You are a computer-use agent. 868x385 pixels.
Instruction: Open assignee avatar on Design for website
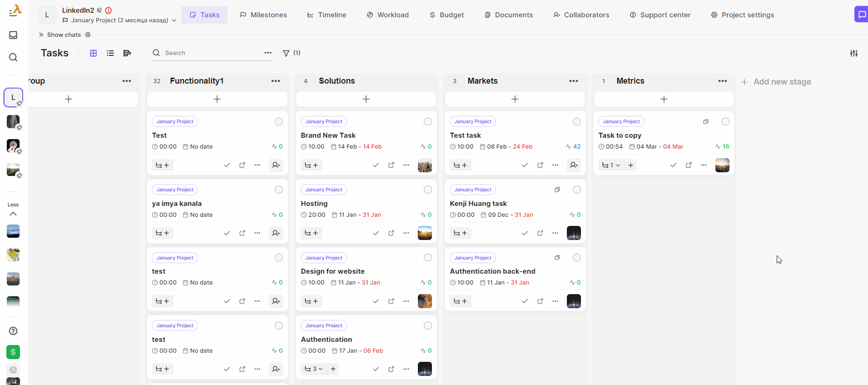(x=425, y=301)
